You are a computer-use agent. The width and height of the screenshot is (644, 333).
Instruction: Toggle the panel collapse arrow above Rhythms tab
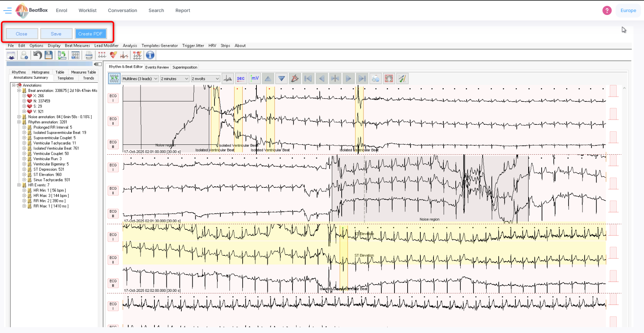[95, 64]
